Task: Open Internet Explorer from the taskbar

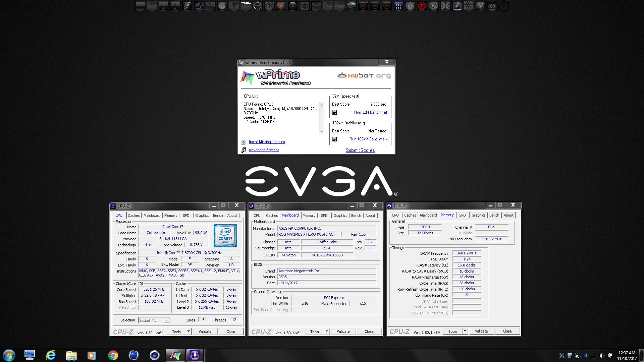Action: pos(50,355)
